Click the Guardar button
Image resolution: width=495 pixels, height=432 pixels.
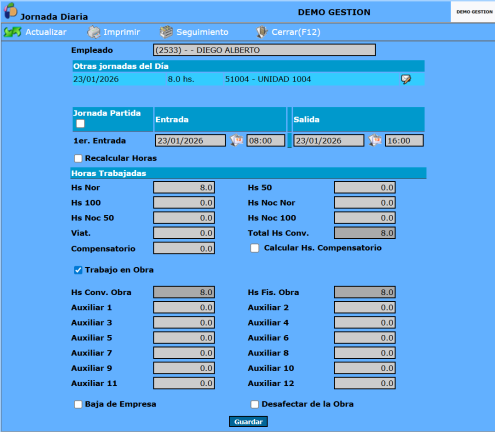coord(248,422)
